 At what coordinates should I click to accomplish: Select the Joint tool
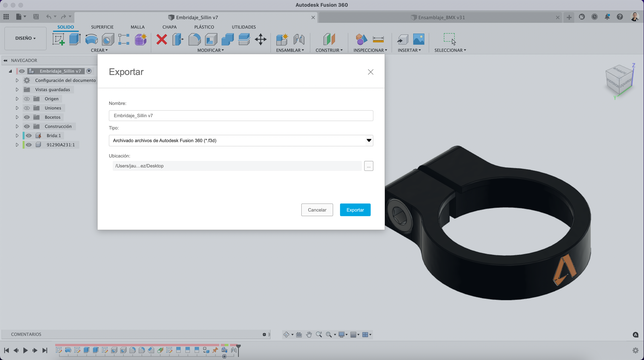point(299,39)
